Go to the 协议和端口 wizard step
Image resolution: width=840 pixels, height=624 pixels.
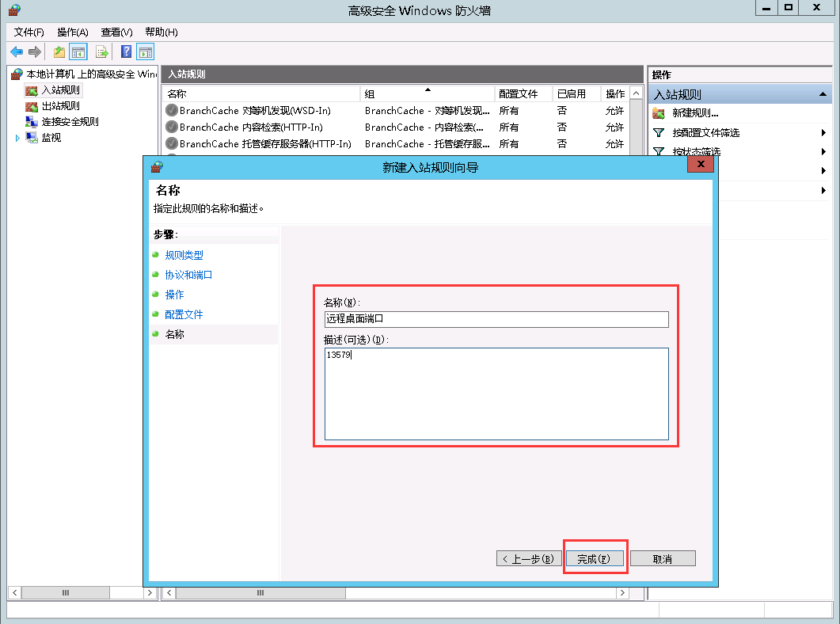pos(188,275)
